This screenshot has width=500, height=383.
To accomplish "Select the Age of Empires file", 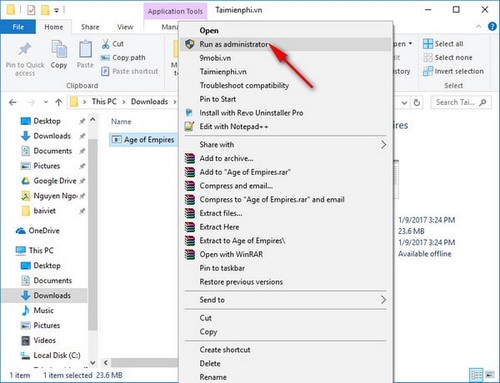I will point(143,140).
